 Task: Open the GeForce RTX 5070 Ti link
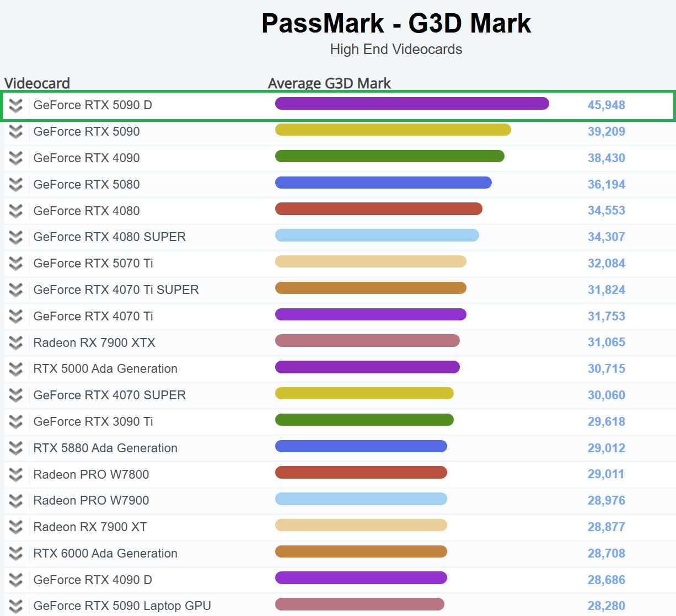point(93,263)
